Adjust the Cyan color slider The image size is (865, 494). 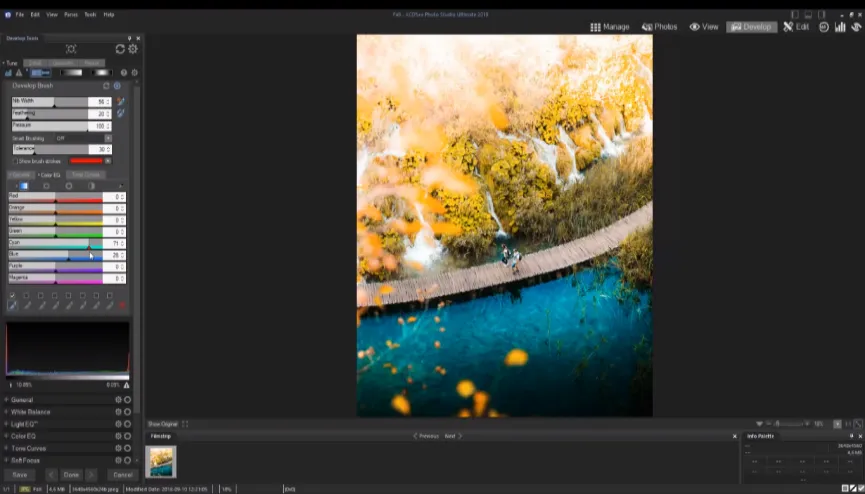pos(88,243)
